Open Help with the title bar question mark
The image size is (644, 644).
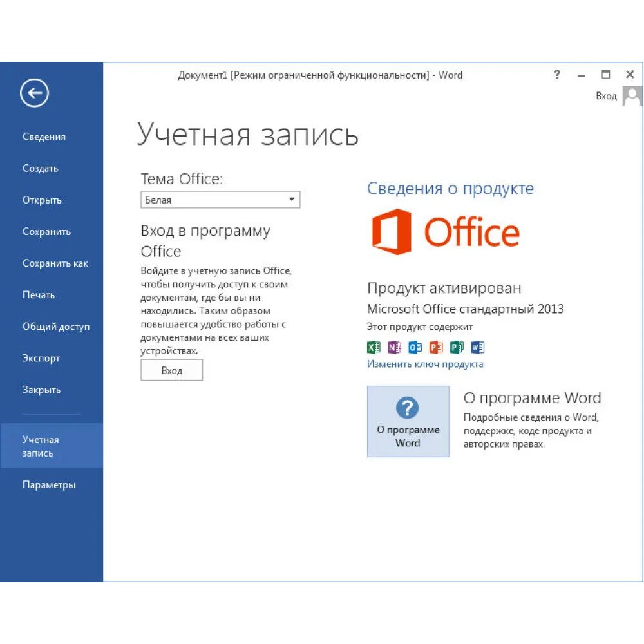pos(557,75)
